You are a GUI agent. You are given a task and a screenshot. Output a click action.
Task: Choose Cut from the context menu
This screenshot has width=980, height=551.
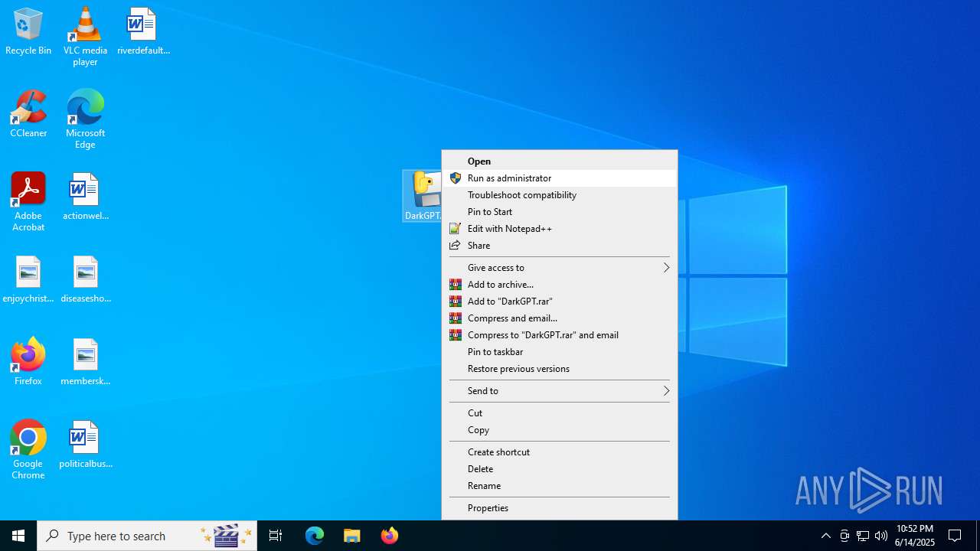(559, 412)
